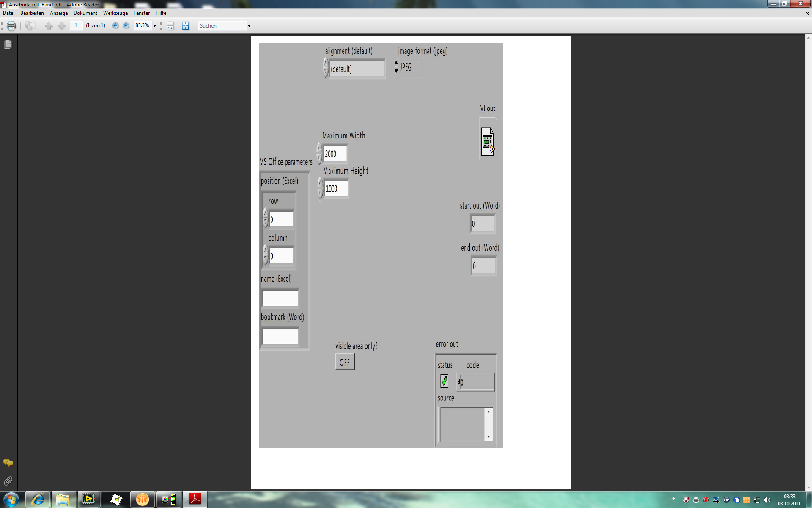Click the error out status checkmark
Image resolution: width=812 pixels, height=508 pixels.
pyautogui.click(x=444, y=381)
